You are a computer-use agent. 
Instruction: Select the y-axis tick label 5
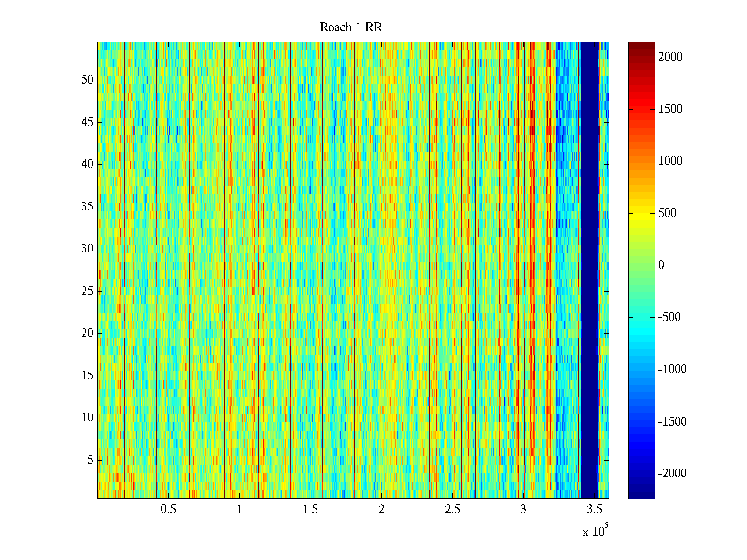(x=90, y=460)
